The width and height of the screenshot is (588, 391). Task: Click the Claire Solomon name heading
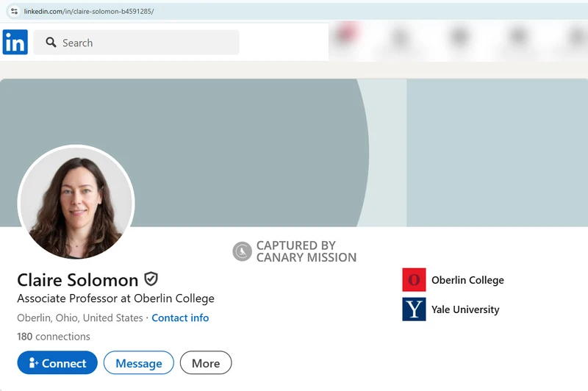[x=78, y=280]
